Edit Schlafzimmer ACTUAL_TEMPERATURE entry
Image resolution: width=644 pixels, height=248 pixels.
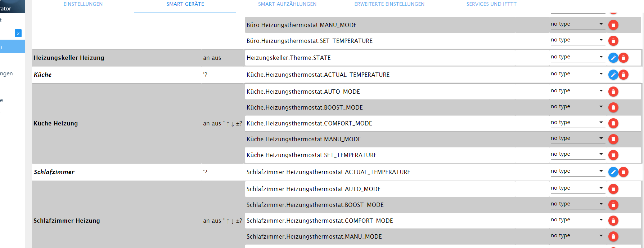tap(613, 172)
